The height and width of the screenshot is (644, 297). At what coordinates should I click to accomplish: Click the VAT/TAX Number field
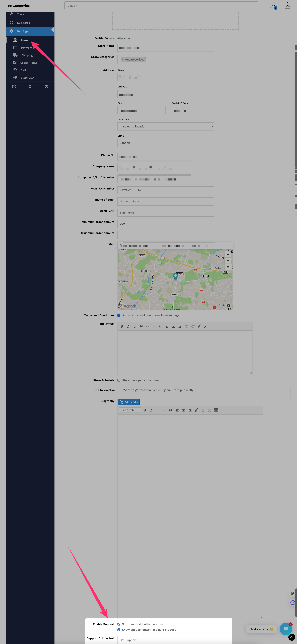(x=166, y=190)
